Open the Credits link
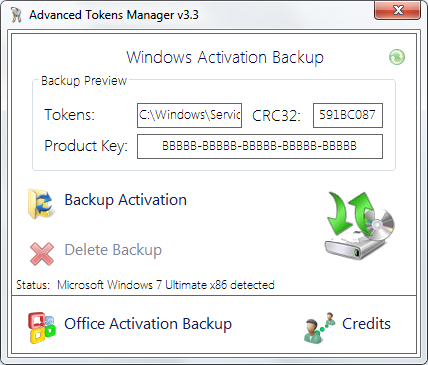 click(x=366, y=324)
